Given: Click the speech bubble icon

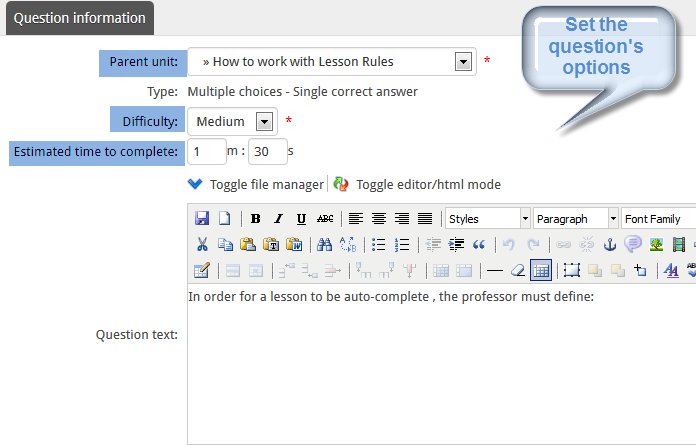Looking at the screenshot, I should (633, 244).
